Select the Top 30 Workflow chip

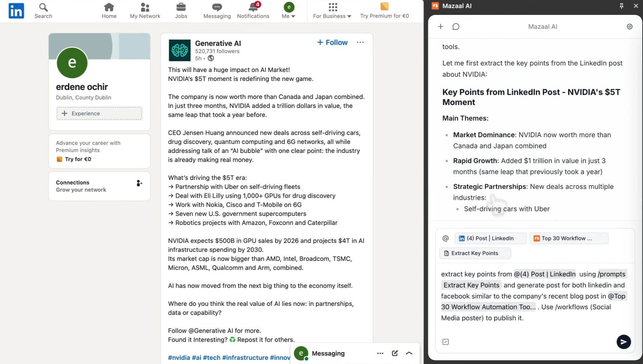click(569, 238)
